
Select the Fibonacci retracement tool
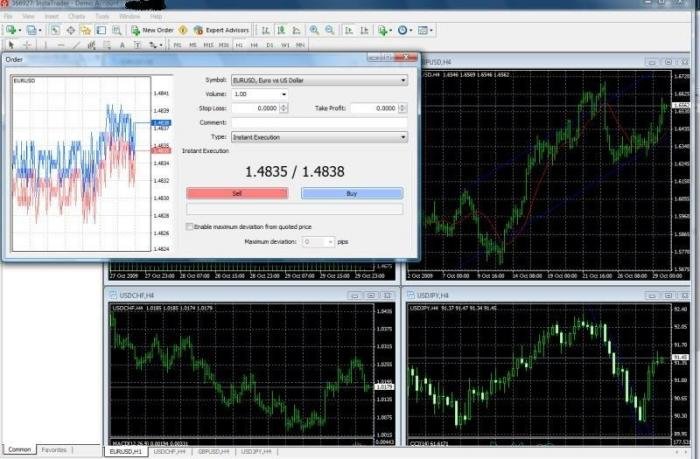tap(107, 45)
